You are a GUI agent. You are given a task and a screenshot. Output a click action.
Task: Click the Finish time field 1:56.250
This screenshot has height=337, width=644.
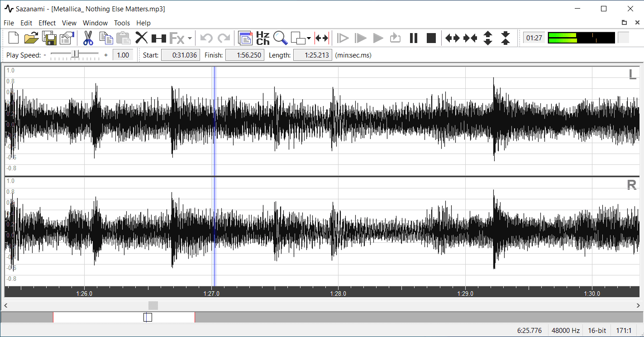click(245, 55)
